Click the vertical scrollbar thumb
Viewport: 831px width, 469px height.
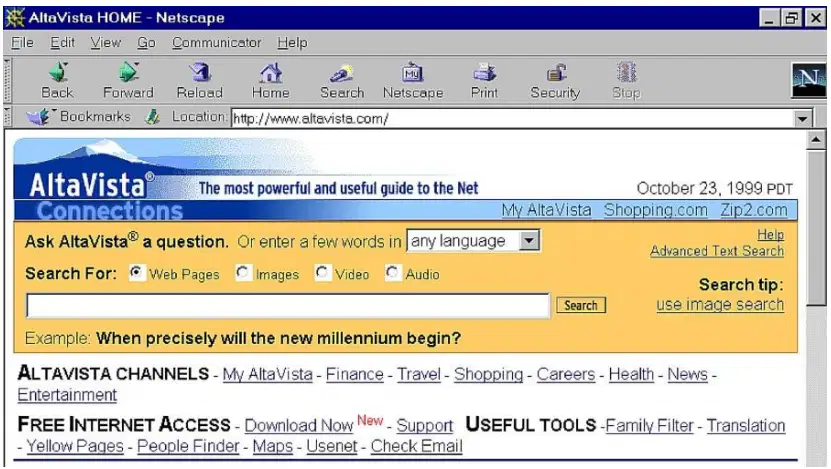coord(816,228)
